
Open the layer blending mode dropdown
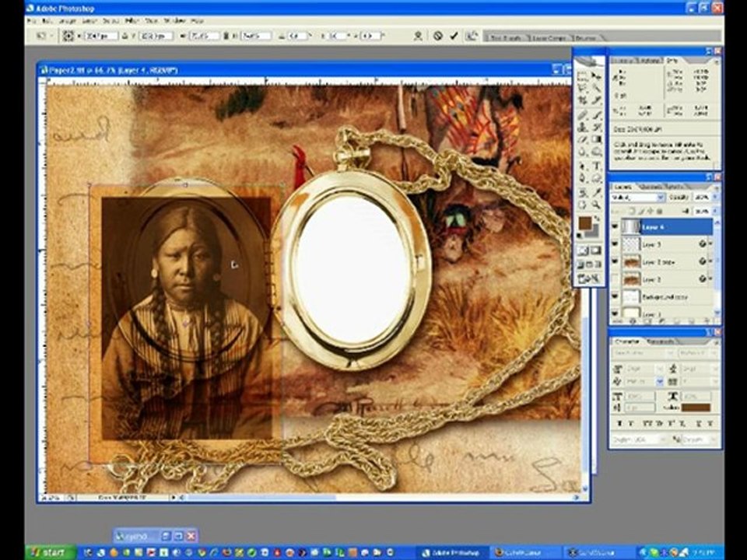(638, 198)
